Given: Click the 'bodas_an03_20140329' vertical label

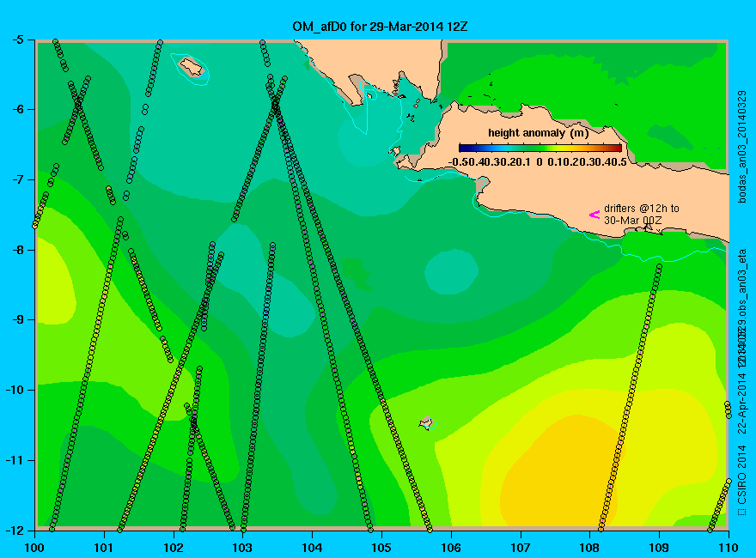Looking at the screenshot, I should tap(742, 147).
